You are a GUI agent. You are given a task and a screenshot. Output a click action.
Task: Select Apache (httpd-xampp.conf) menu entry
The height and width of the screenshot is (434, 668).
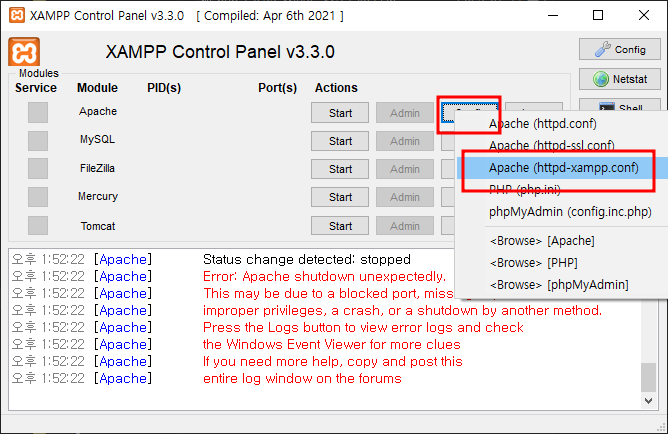pos(561,168)
